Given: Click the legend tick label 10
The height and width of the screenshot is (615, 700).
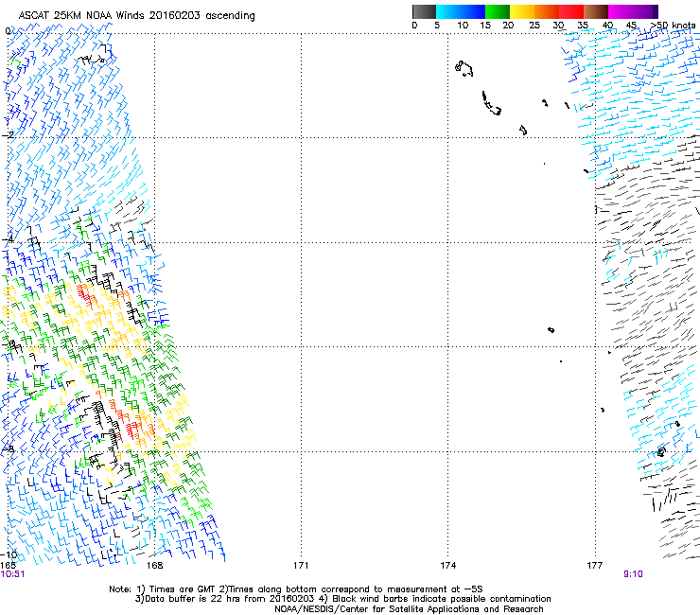Looking at the screenshot, I should [x=463, y=26].
